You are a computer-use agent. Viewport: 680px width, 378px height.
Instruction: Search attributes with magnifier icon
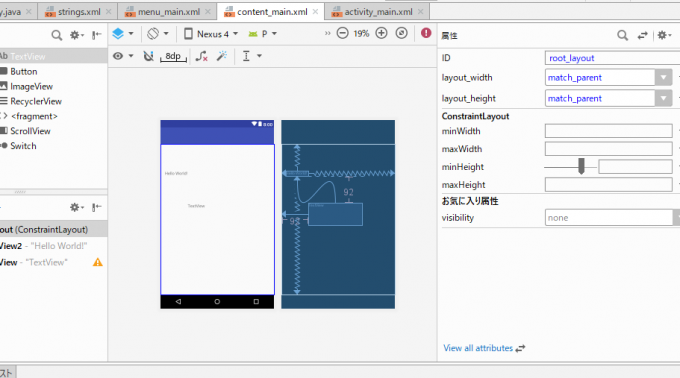(x=622, y=35)
